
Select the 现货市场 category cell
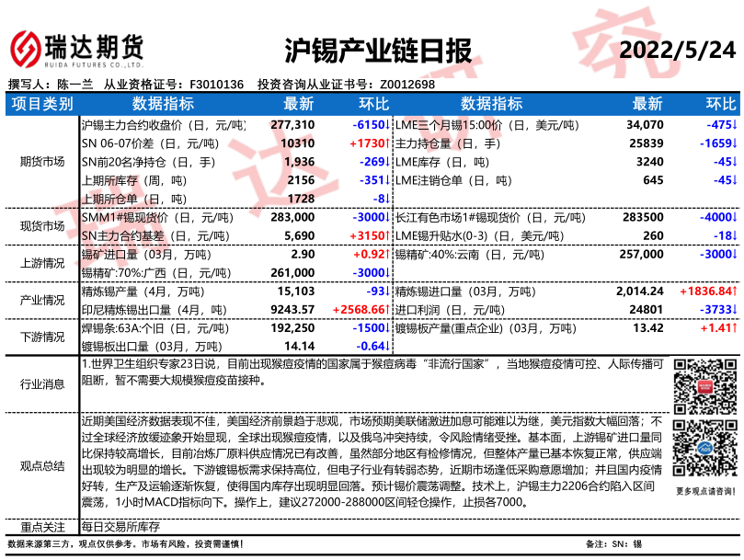tap(41, 226)
